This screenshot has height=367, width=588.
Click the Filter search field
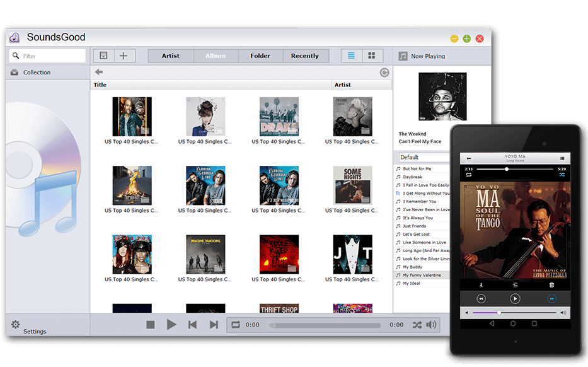(48, 56)
